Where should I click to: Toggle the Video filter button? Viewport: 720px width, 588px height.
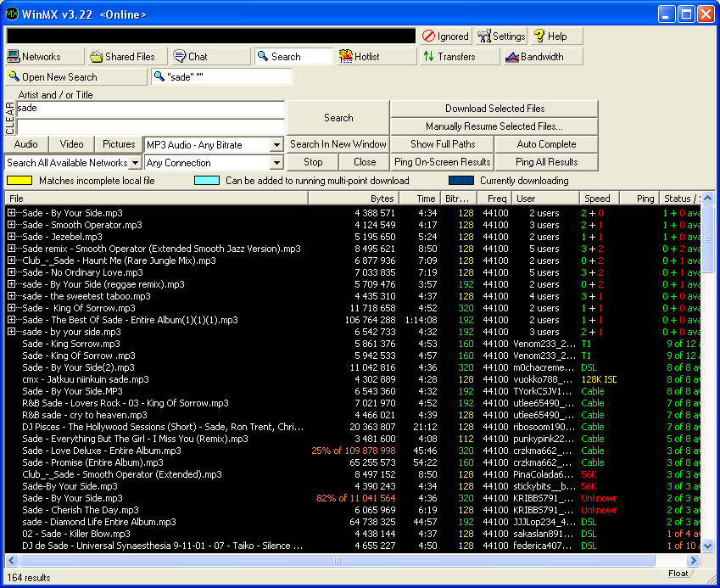72,144
